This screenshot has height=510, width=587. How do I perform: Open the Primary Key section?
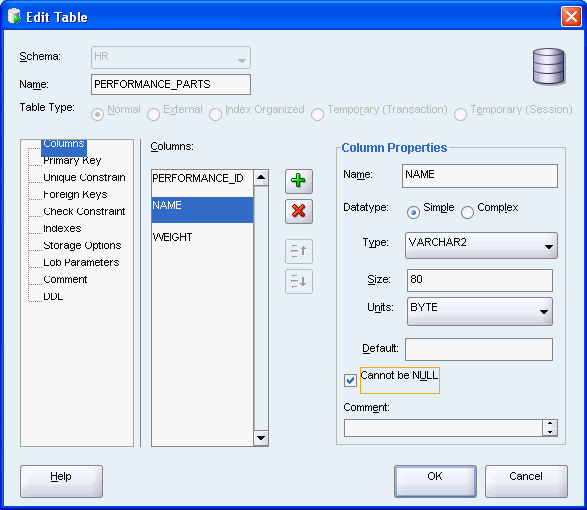(x=72, y=160)
